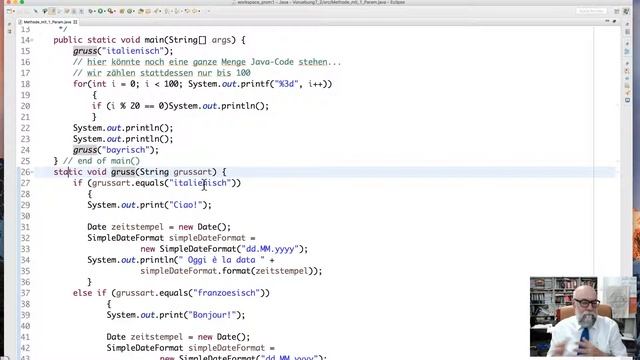Collapse the main method fold at line 14
The width and height of the screenshot is (640, 360).
(32, 40)
